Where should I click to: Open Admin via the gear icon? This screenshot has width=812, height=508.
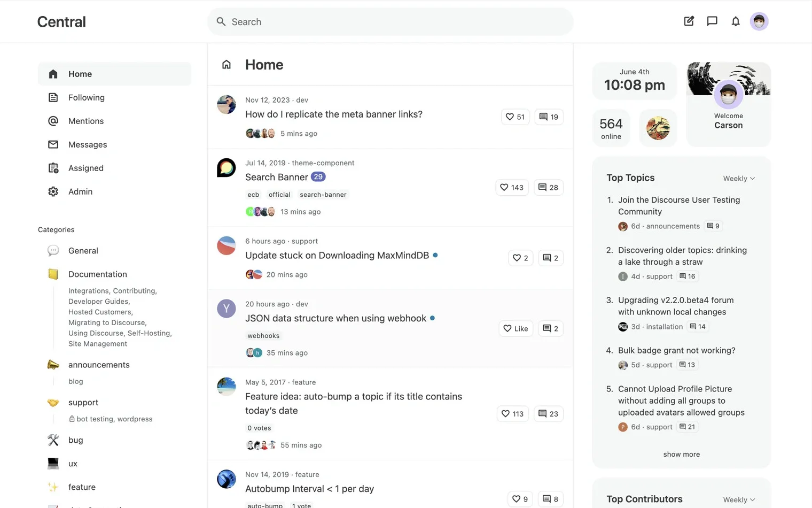click(x=53, y=191)
